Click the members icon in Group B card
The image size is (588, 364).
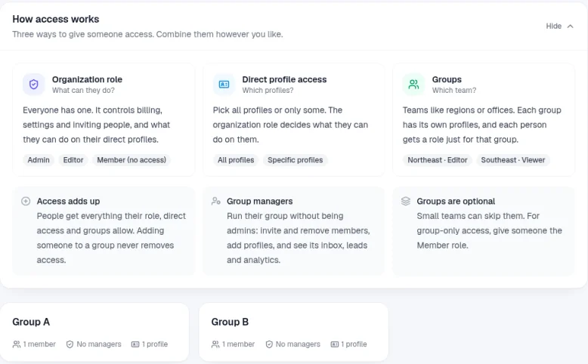(x=215, y=344)
